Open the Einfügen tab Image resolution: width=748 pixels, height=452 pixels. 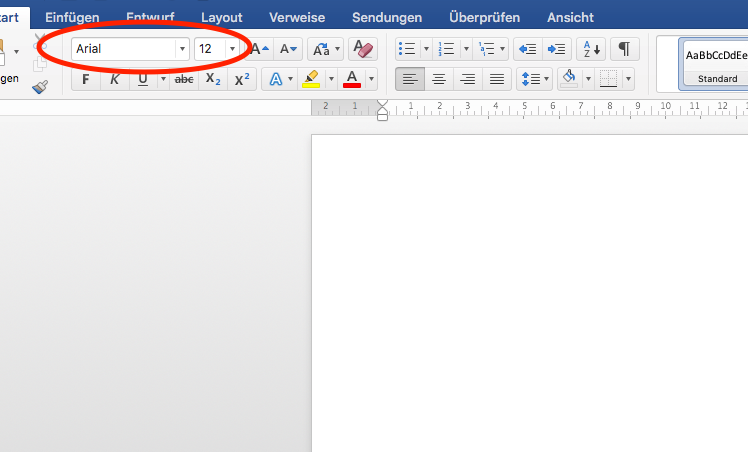click(x=72, y=18)
